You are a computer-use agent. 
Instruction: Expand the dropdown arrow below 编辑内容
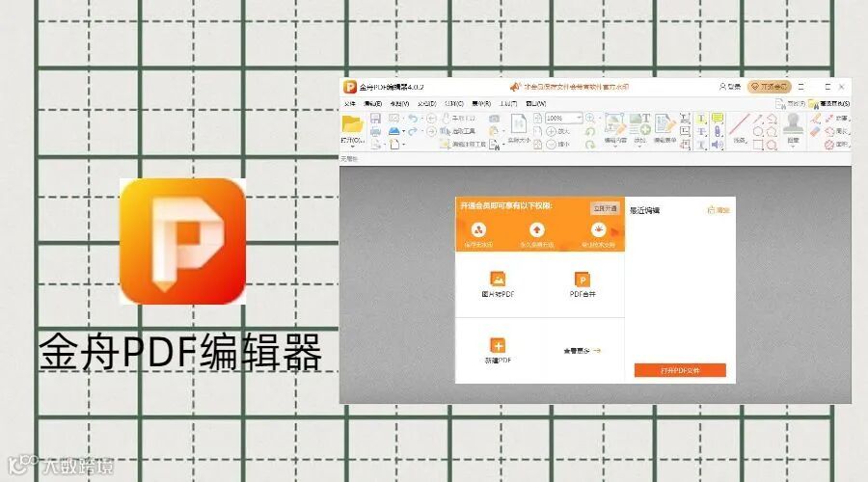point(615,147)
